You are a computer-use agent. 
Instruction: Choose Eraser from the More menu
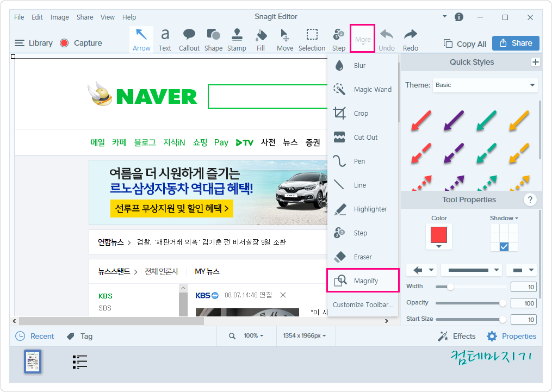363,257
